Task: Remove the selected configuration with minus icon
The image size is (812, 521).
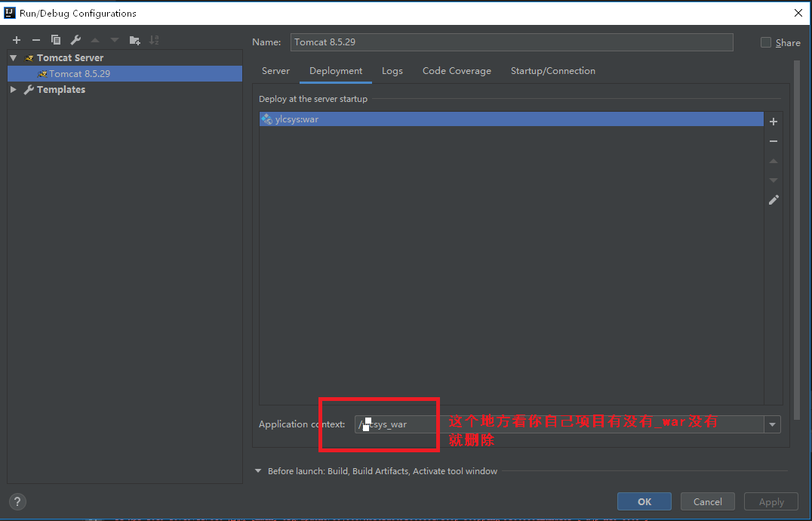Action: 36,40
